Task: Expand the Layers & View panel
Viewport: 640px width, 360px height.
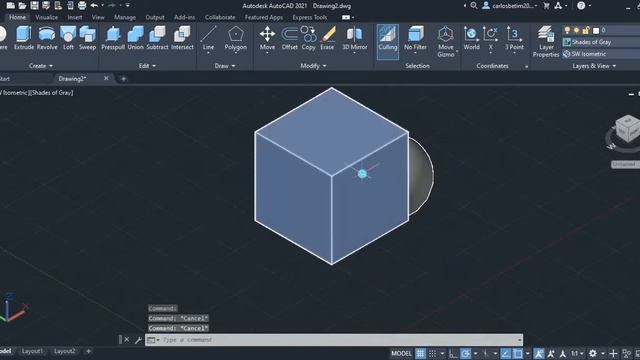Action: (594, 66)
